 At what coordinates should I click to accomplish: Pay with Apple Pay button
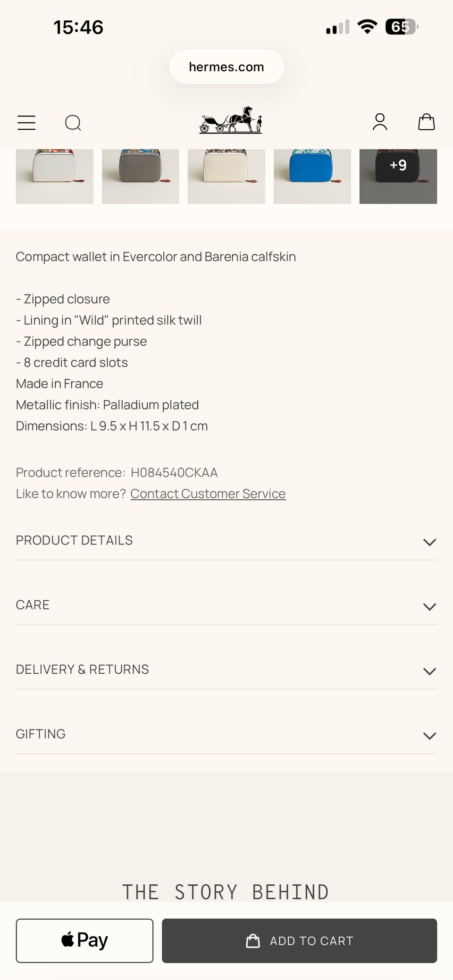[84, 940]
